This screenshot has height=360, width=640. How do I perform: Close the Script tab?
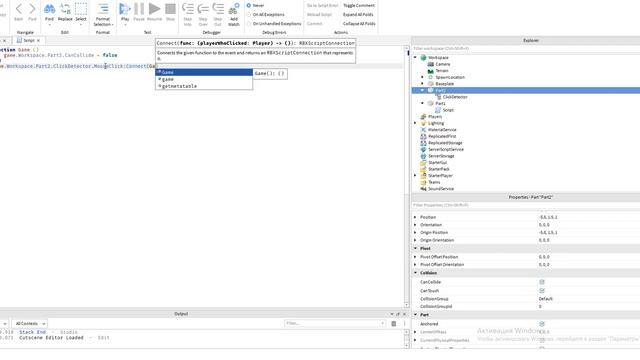pyautogui.click(x=38, y=40)
